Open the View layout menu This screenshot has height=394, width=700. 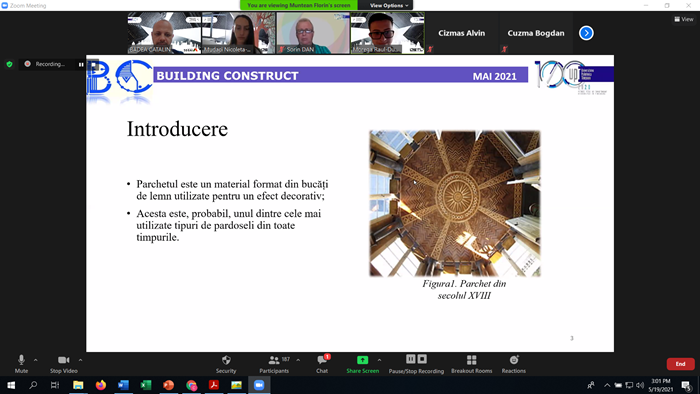(x=683, y=19)
